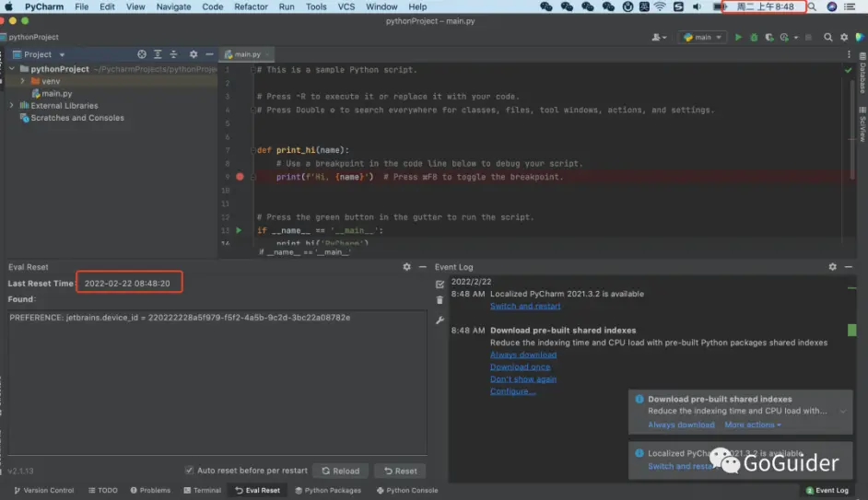Click the Download once link
Viewport: 868px width, 500px height.
coord(520,366)
